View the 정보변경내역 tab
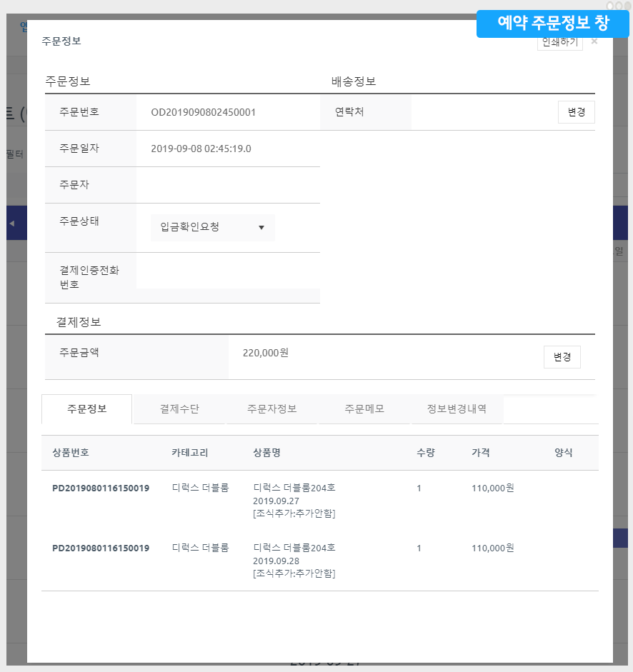The height and width of the screenshot is (672, 633). [x=457, y=409]
